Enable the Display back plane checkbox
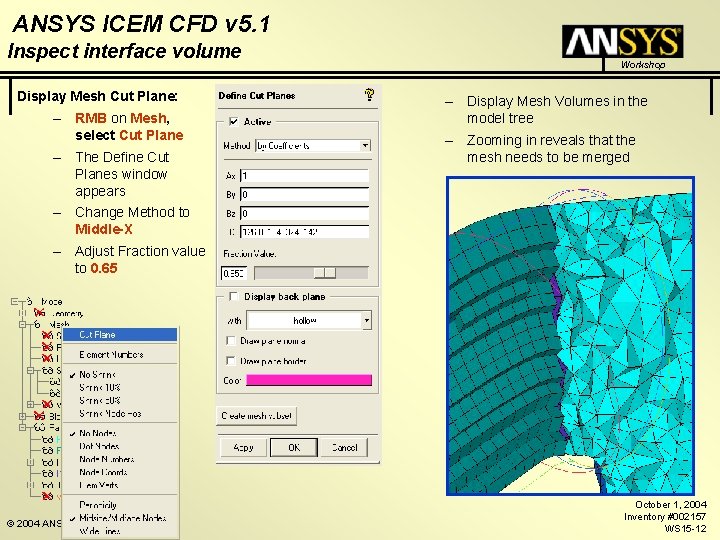 [233, 297]
